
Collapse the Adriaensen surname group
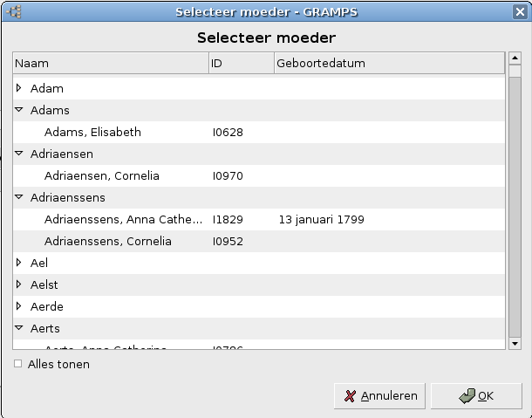coord(19,154)
